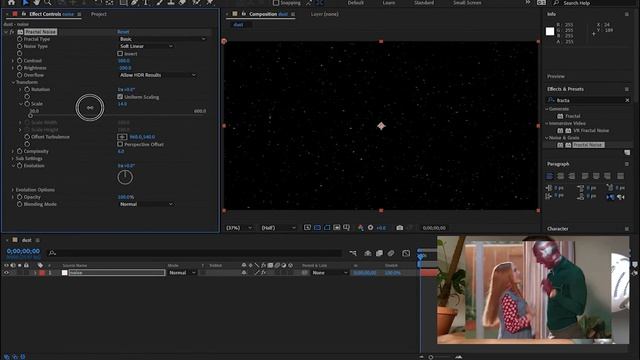Enable Perspective Offset checkbox

point(120,144)
